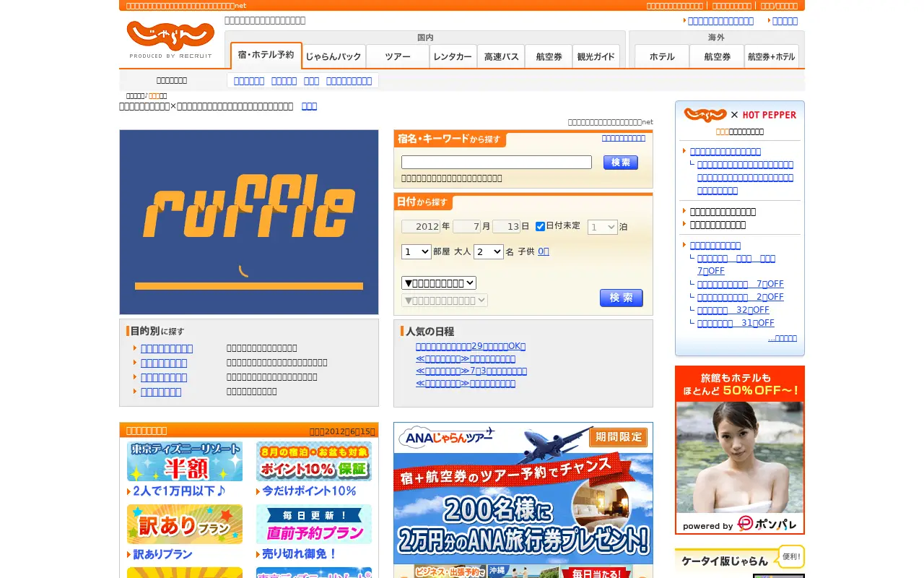The width and height of the screenshot is (924, 578).
Task: Click the first 7%OFF coupon link with wrapped text
Action: pyautogui.click(x=736, y=264)
